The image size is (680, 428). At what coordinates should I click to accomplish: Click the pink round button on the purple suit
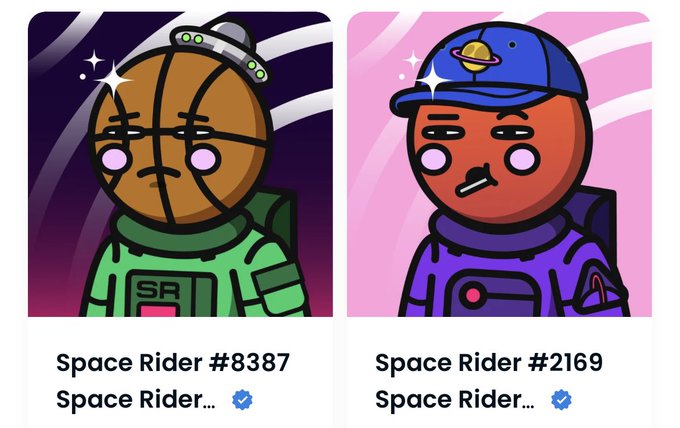pyautogui.click(x=473, y=295)
